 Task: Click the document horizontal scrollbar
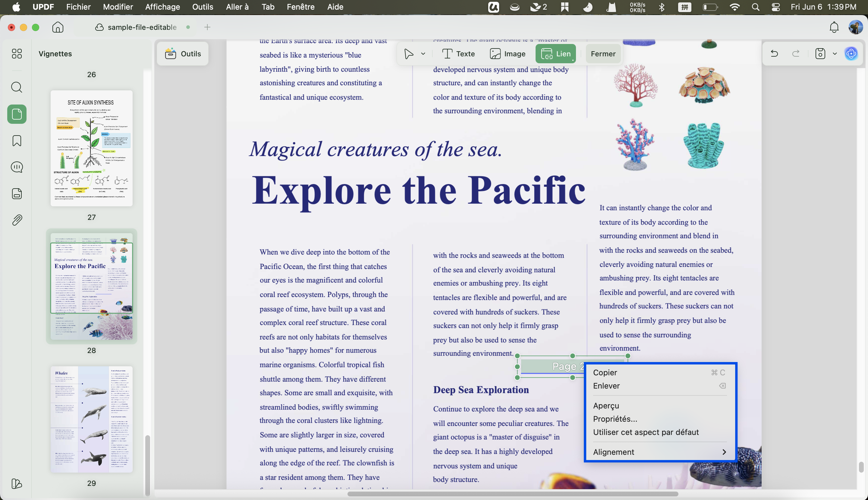[x=513, y=494]
